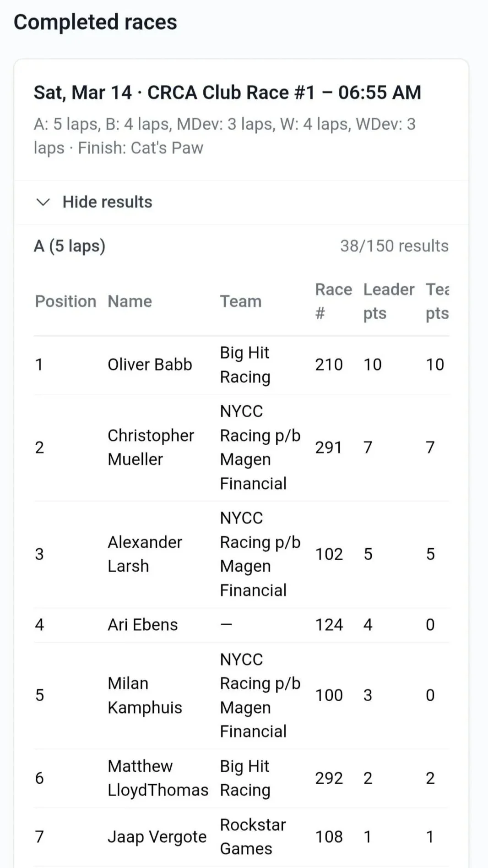
Task: Select the Name column header
Action: point(130,301)
